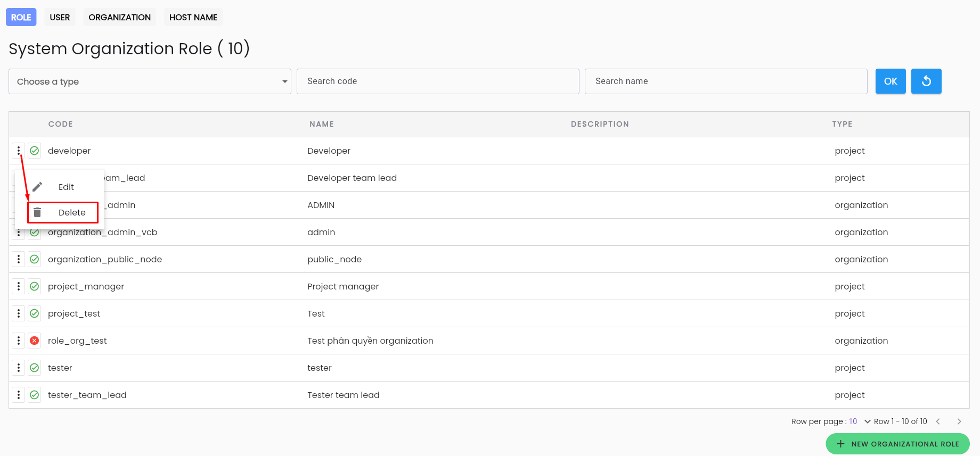The width and height of the screenshot is (980, 456).
Task: Click the OK search button
Action: click(891, 81)
